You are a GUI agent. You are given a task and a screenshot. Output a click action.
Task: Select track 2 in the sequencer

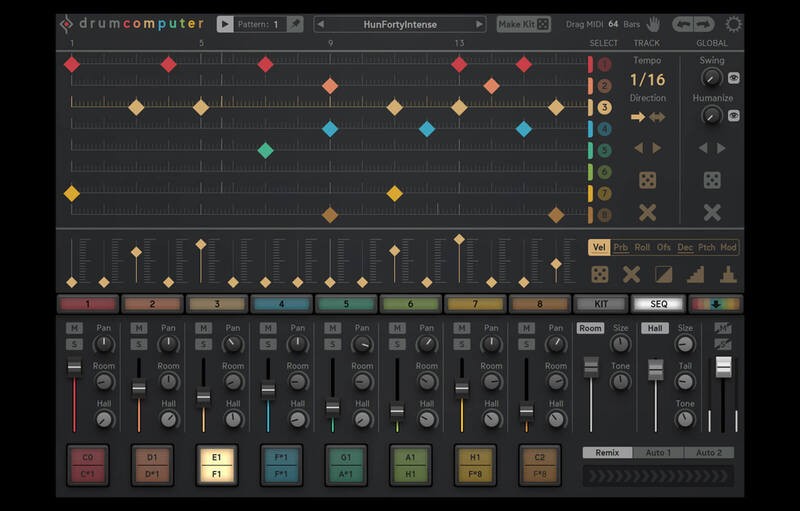604,86
